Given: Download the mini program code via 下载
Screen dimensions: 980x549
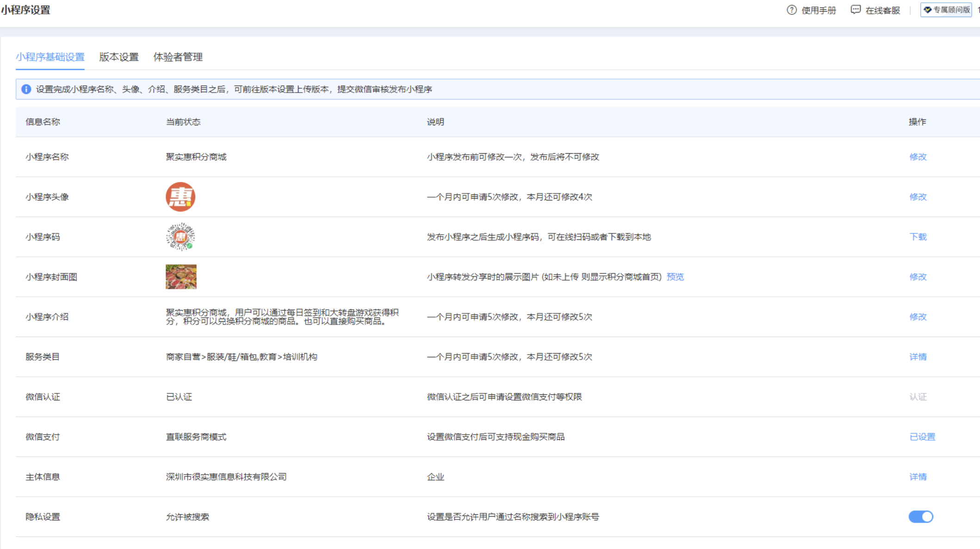Looking at the screenshot, I should click(x=918, y=237).
